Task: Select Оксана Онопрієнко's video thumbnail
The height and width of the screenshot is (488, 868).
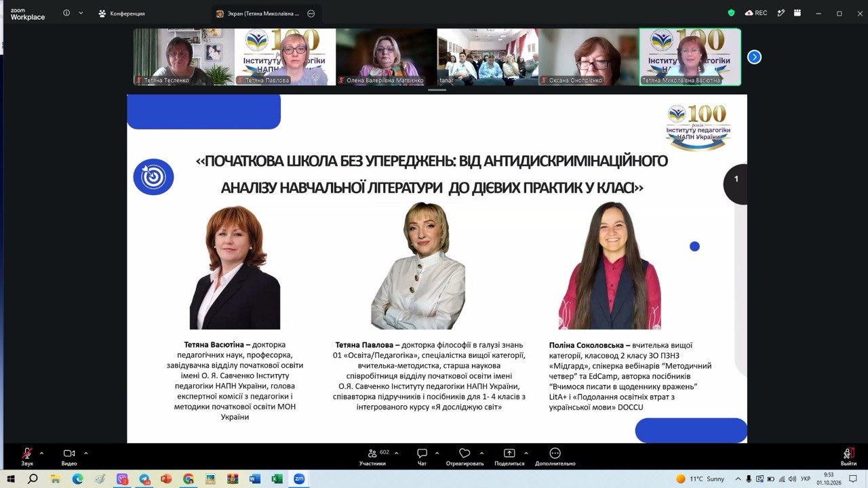Action: point(589,56)
